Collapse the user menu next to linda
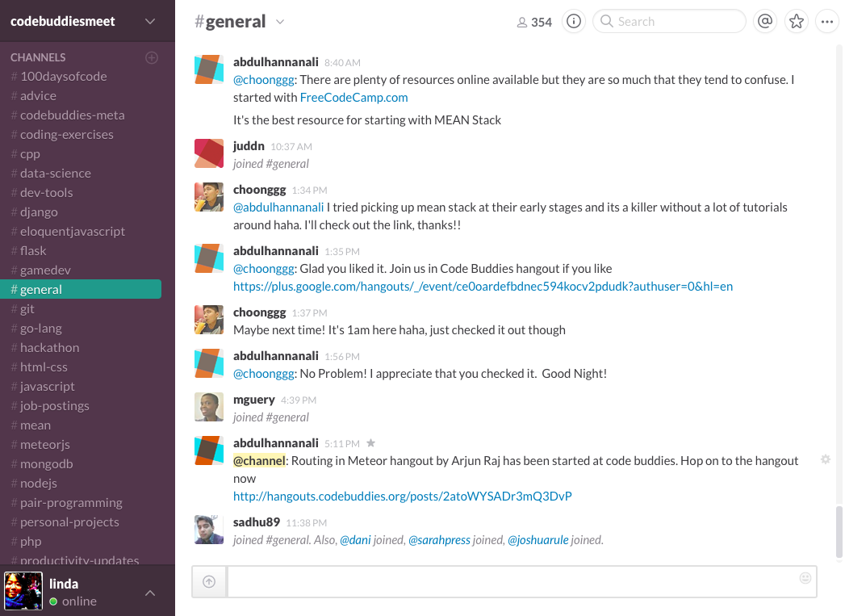The width and height of the screenshot is (845, 616). click(x=150, y=591)
